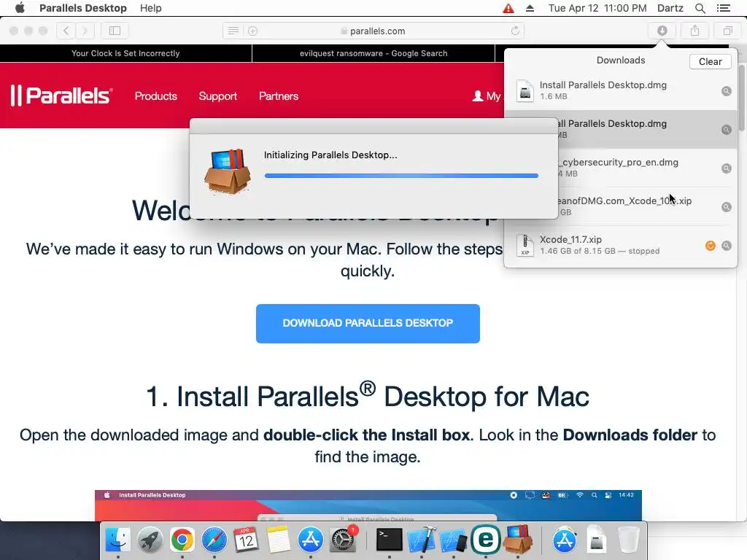Open Simulator icon in the Dock
This screenshot has width=747, height=560.
tap(453, 540)
